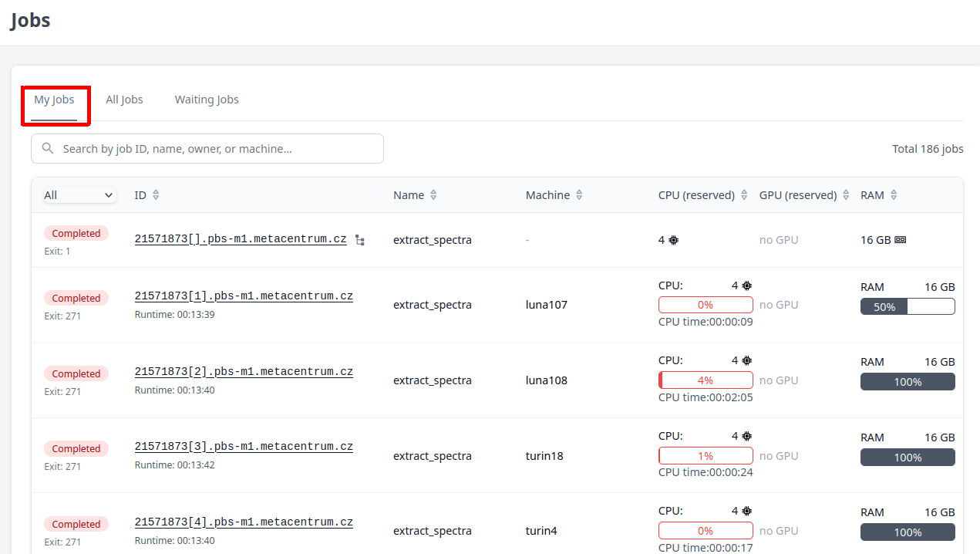Click the 100% RAM bar for turin4

click(x=908, y=532)
